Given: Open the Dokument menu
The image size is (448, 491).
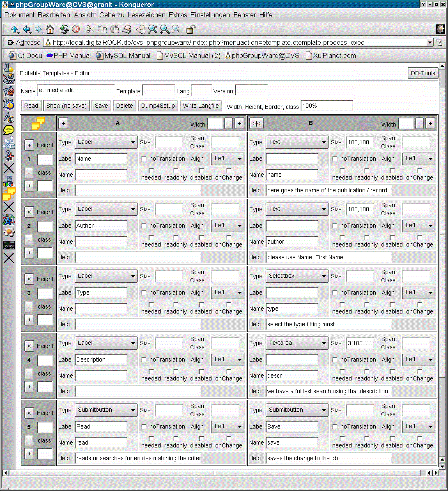Looking at the screenshot, I should (19, 15).
